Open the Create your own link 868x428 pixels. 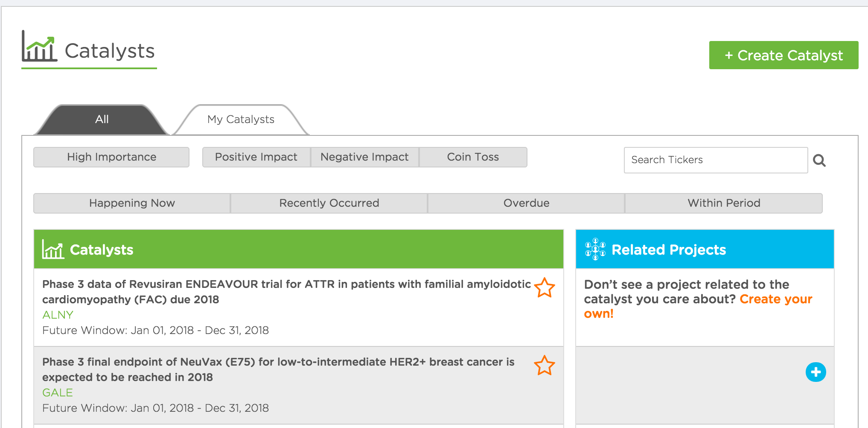(x=775, y=299)
